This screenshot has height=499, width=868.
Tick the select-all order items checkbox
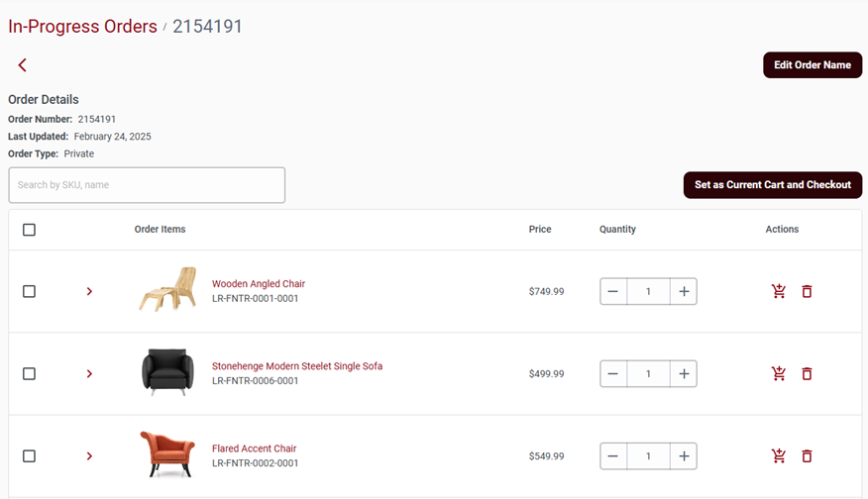coord(29,230)
